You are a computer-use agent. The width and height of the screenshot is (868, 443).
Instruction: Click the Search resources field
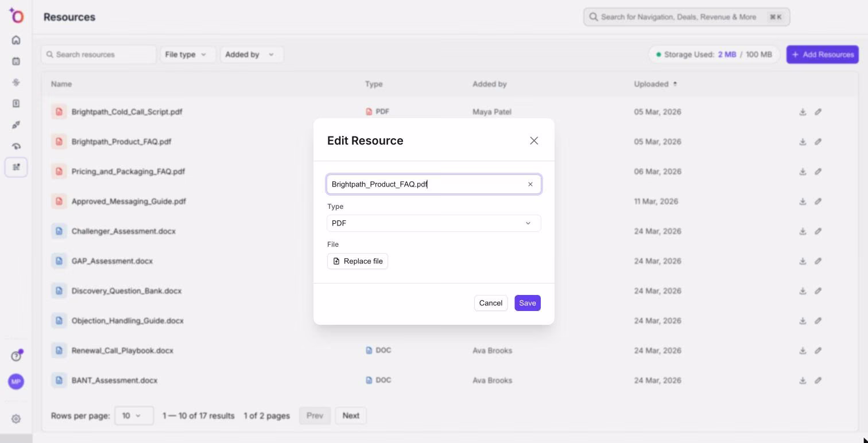pyautogui.click(x=99, y=55)
